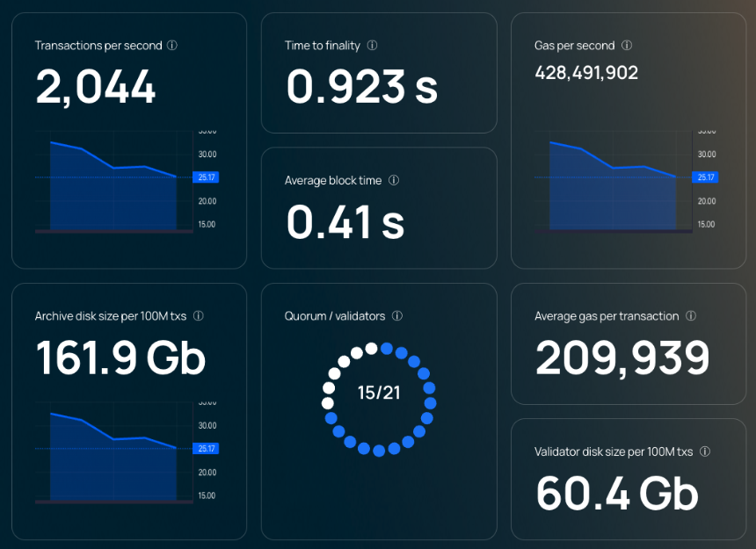Screen dimensions: 756x549
Task: Click the 25.17 label on Gas chart
Action: (x=705, y=177)
